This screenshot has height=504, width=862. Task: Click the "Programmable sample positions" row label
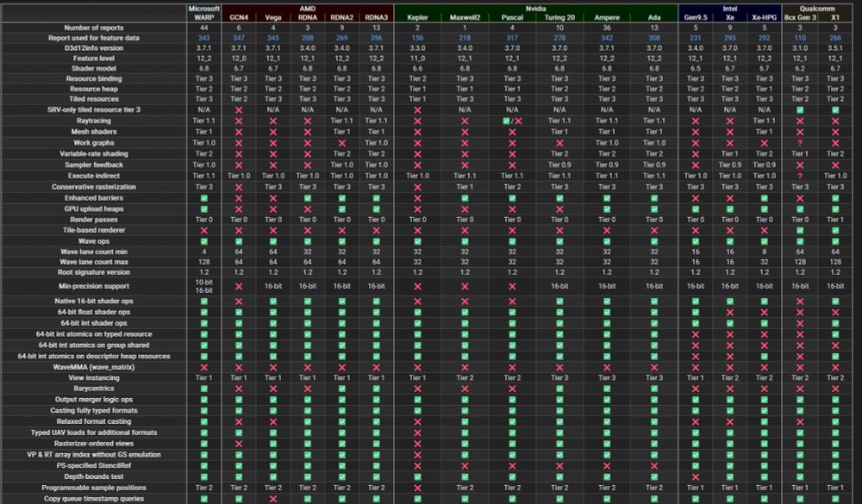93,488
